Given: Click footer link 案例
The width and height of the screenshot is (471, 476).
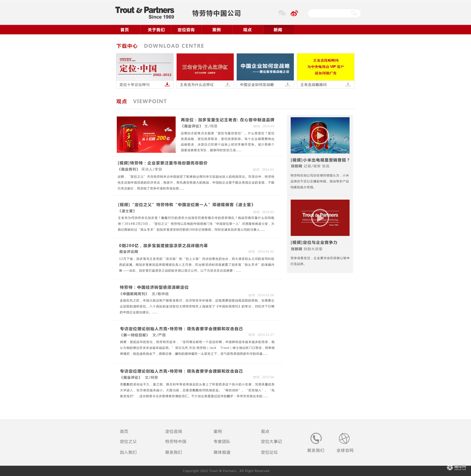Looking at the screenshot, I should [218, 431].
